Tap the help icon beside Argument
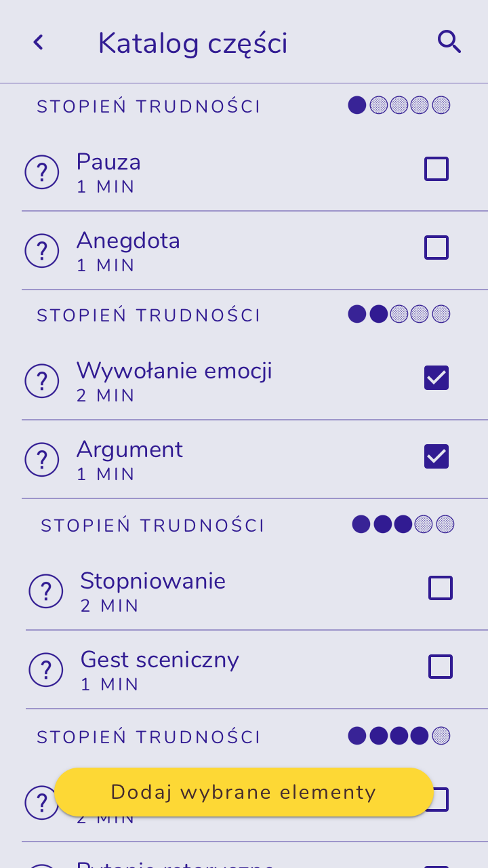The height and width of the screenshot is (868, 488). [42, 460]
